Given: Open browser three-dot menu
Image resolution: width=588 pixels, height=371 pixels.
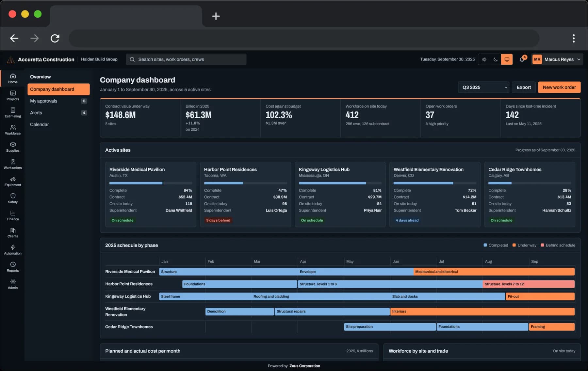Looking at the screenshot, I should tap(574, 38).
